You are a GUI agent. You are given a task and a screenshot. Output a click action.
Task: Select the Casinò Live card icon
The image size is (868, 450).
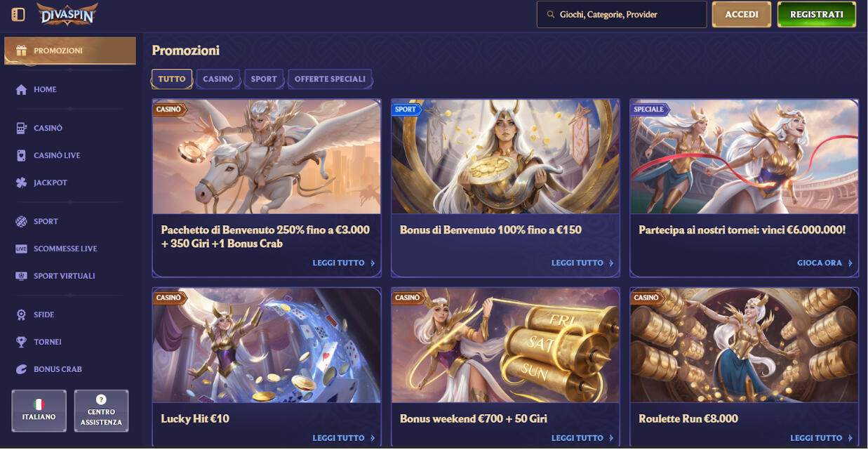[21, 156]
